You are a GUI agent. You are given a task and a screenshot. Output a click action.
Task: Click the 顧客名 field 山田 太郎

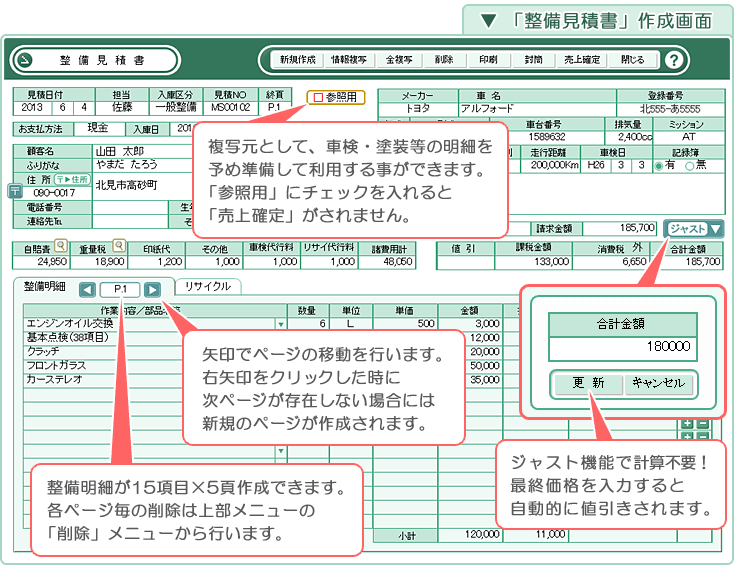(x=142, y=151)
